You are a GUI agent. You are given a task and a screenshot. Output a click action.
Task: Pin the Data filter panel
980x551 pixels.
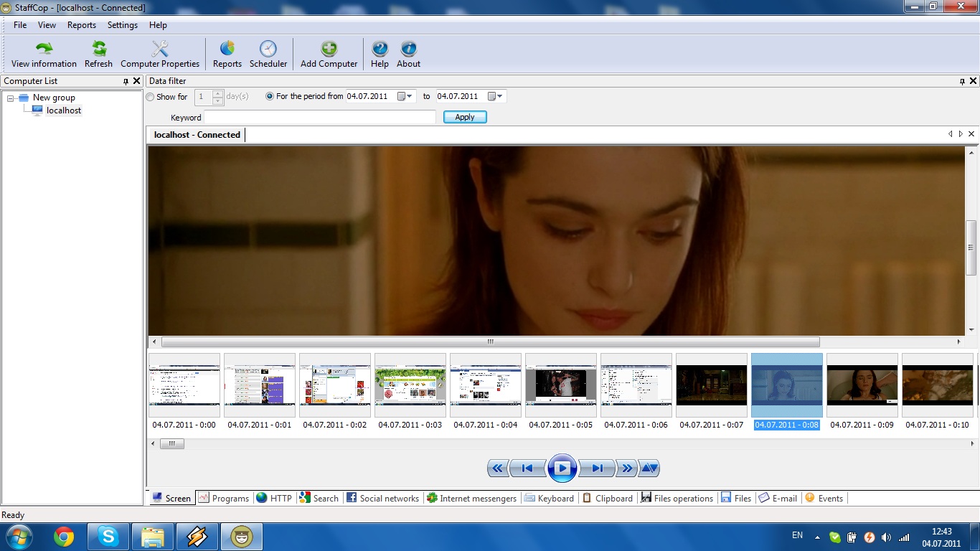point(963,82)
